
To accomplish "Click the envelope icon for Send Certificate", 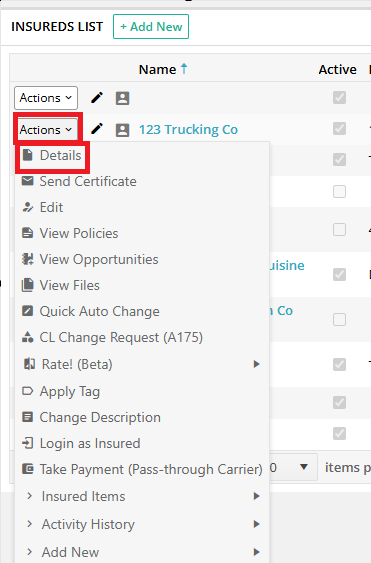I will pyautogui.click(x=28, y=181).
